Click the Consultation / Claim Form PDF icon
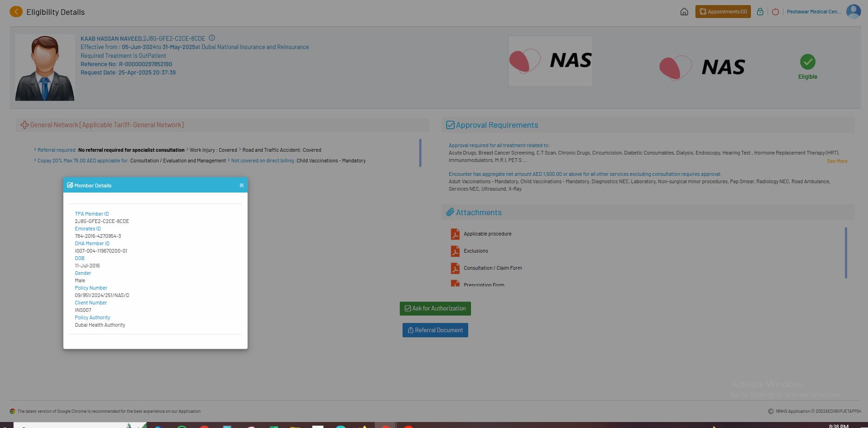868x428 pixels. click(455, 268)
